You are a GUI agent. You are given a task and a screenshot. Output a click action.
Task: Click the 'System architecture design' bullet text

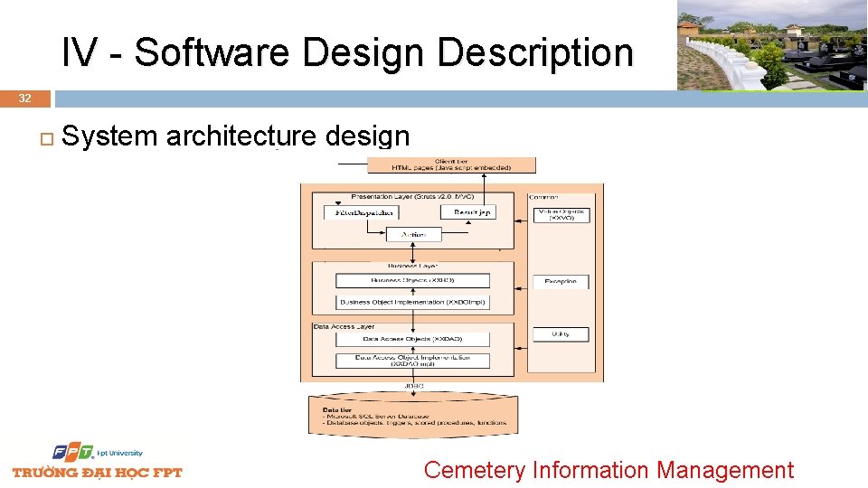point(235,136)
